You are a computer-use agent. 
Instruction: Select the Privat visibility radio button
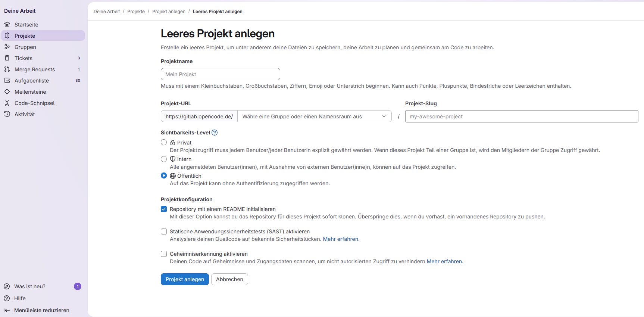164,142
